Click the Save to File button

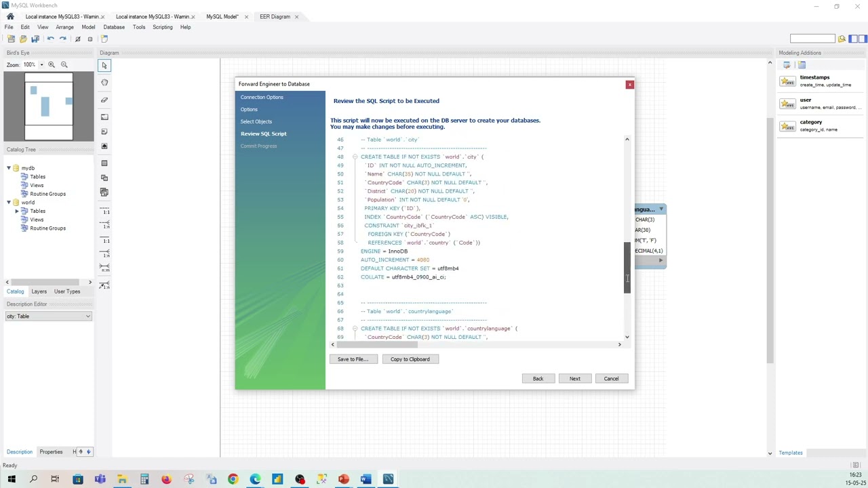[353, 359]
